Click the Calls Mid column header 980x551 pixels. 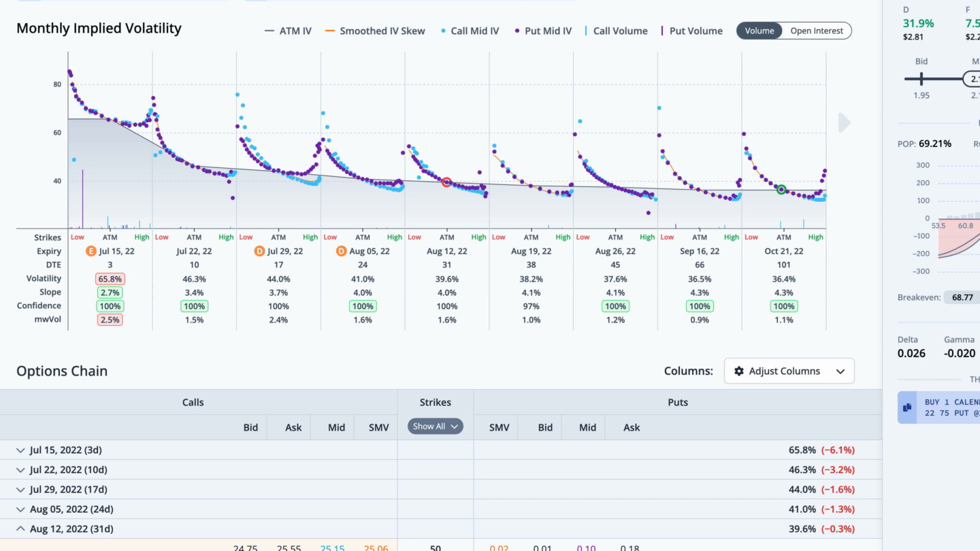336,427
